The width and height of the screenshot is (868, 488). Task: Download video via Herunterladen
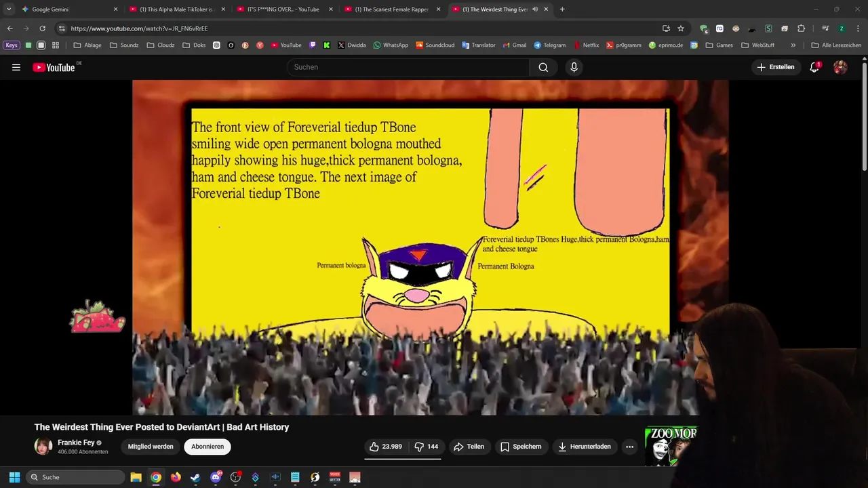point(585,447)
